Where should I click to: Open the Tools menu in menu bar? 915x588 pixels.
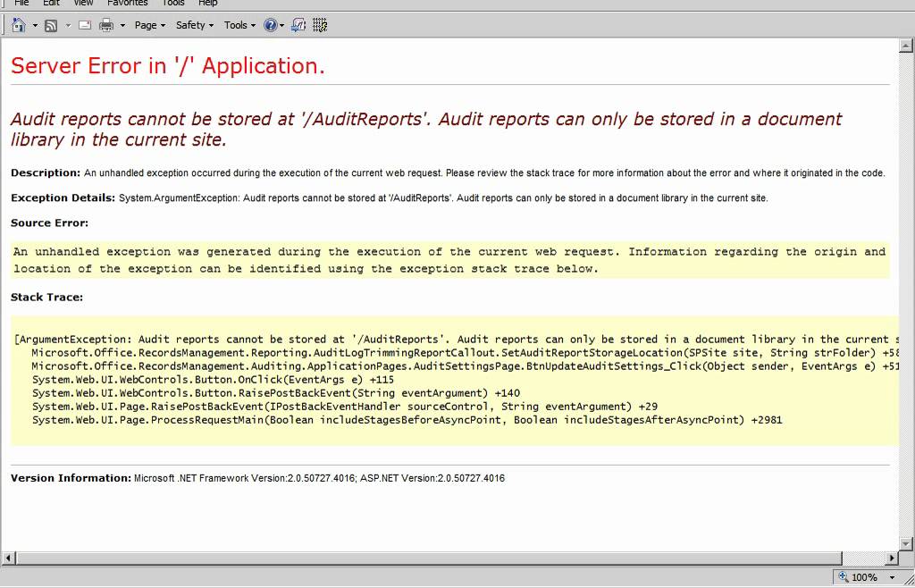coord(173,3)
